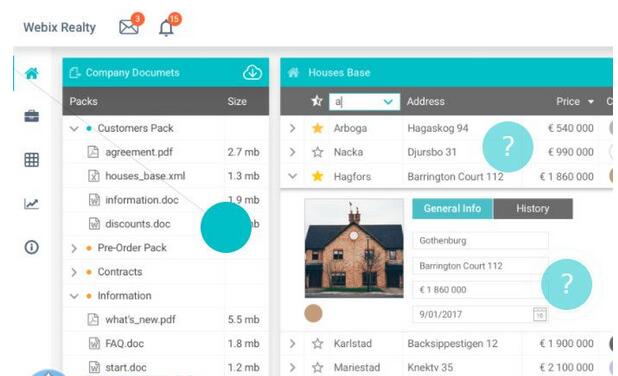Click the Size column header
618x376 pixels.
point(237,101)
